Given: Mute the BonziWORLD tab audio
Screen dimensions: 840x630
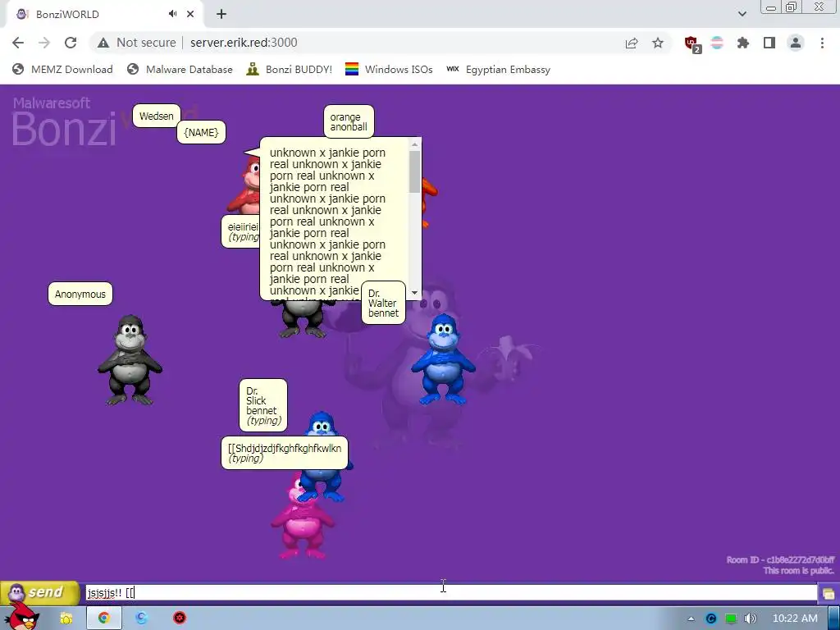Looking at the screenshot, I should tap(172, 14).
